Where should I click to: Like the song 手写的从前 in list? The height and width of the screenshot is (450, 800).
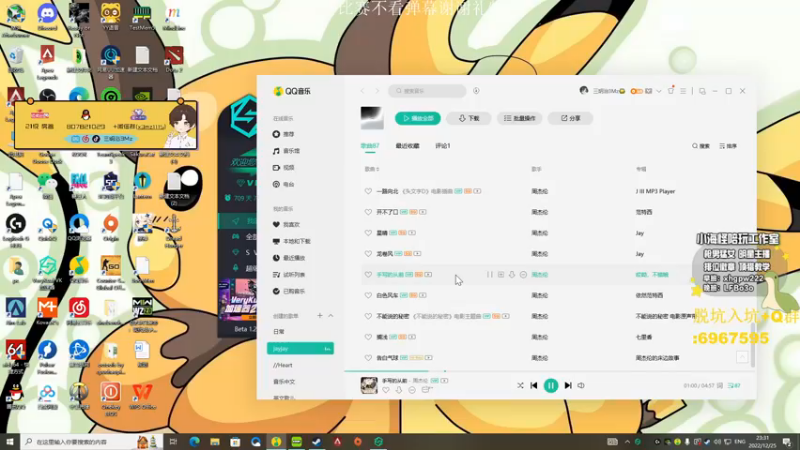(x=368, y=274)
